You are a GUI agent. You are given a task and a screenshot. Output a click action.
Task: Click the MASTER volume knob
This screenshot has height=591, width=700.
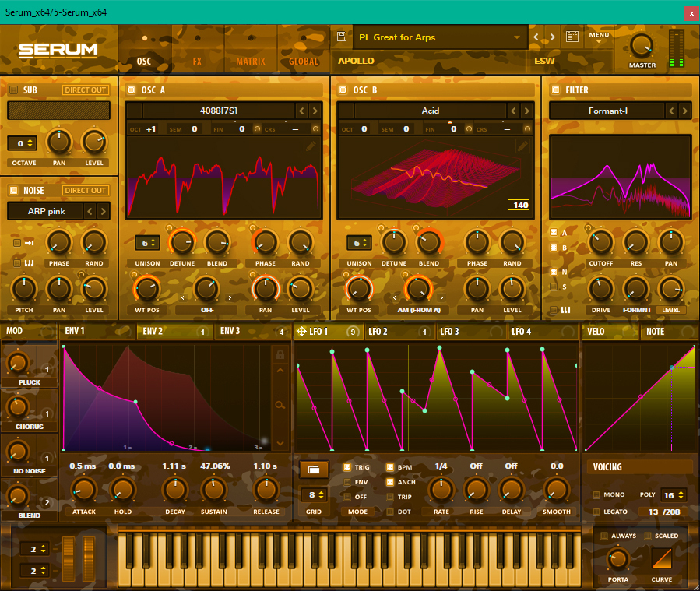pos(642,46)
